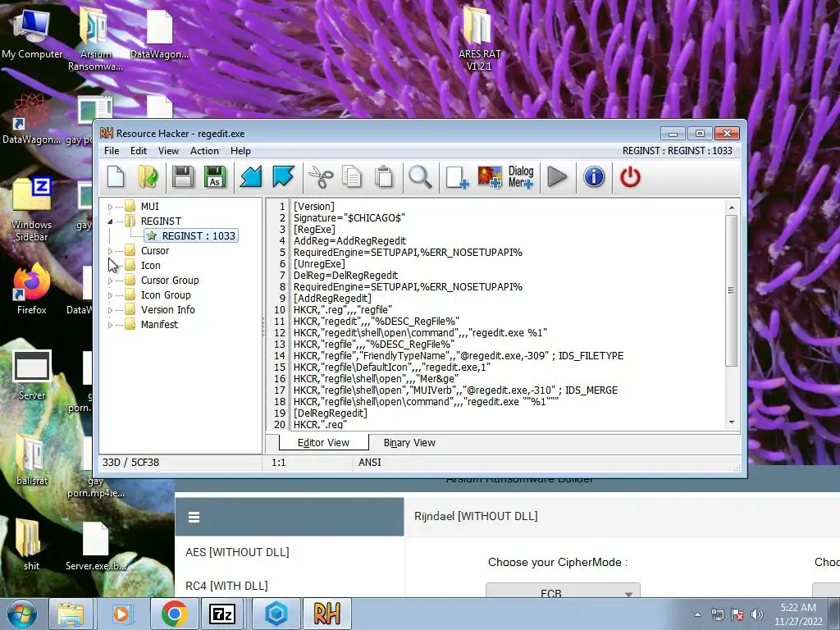Open the View menu
The image size is (840, 630).
coord(168,151)
